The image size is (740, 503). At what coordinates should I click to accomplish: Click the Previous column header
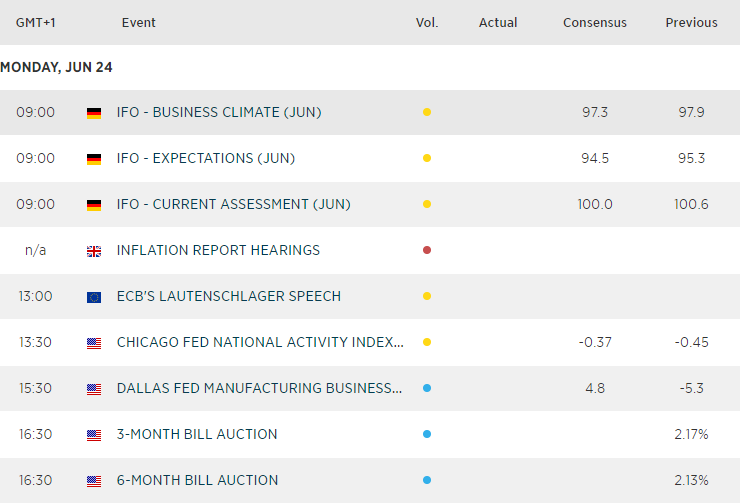(691, 22)
